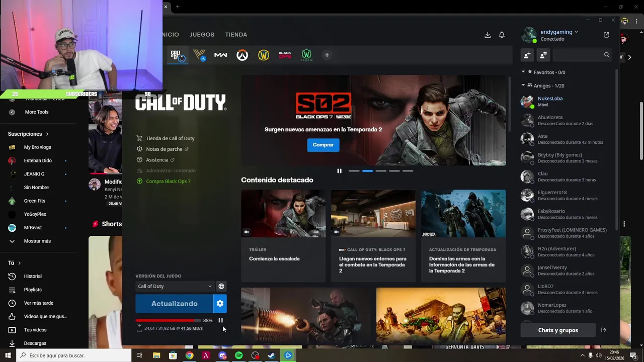Pause the banner carousel
The width and height of the screenshot is (644, 362).
click(339, 171)
